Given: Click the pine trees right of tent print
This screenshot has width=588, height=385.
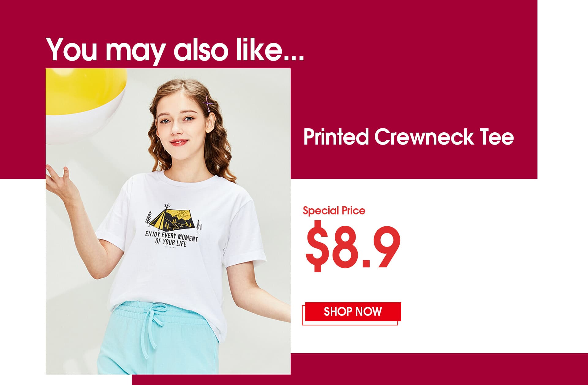Looking at the screenshot, I should pos(199,225).
